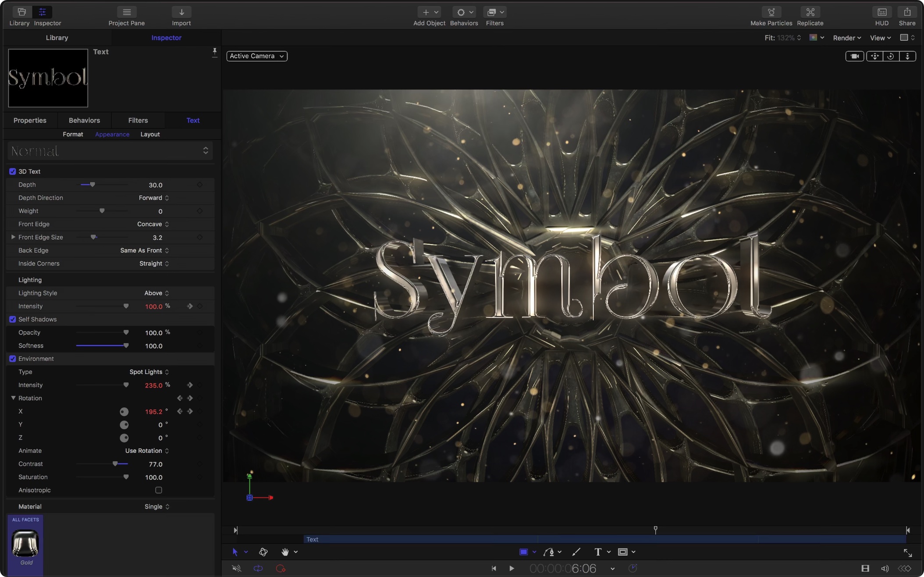Open the Layout text pane
This screenshot has height=577, width=924.
[150, 134]
